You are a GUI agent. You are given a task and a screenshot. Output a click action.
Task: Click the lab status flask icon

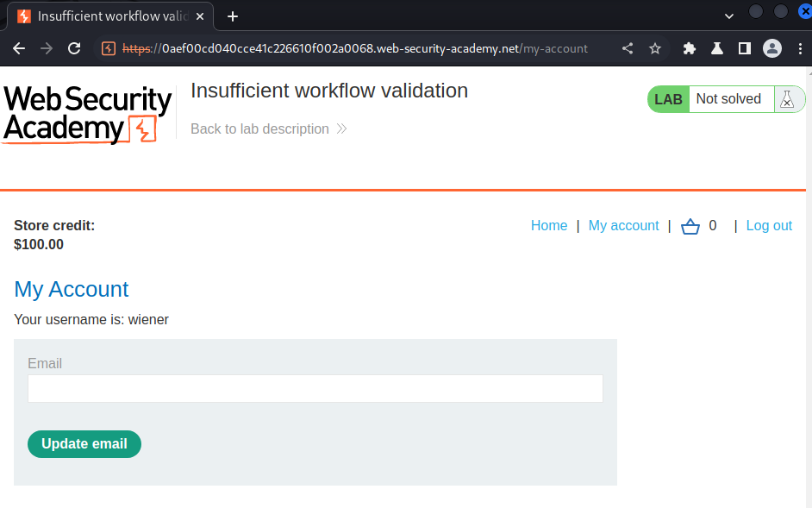pos(787,99)
